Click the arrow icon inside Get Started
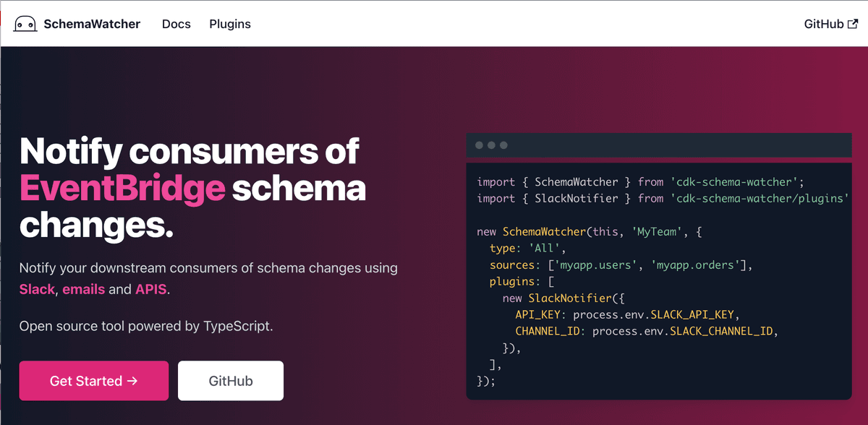 coord(131,380)
